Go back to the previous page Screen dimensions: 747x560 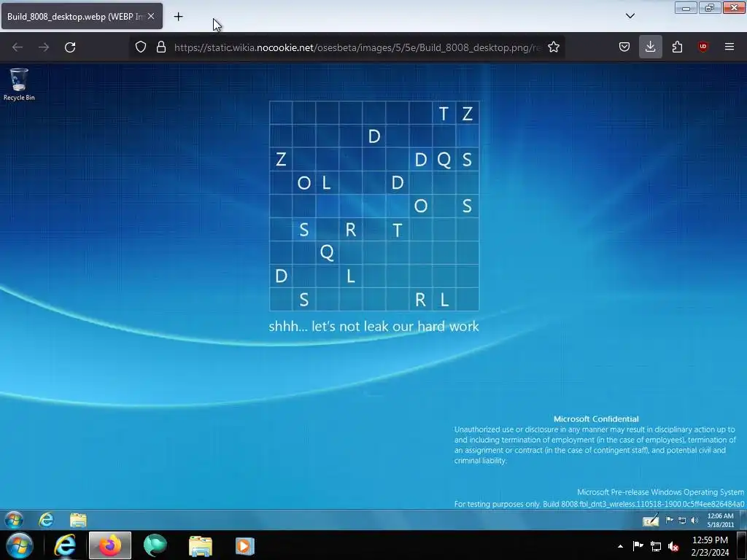18,47
